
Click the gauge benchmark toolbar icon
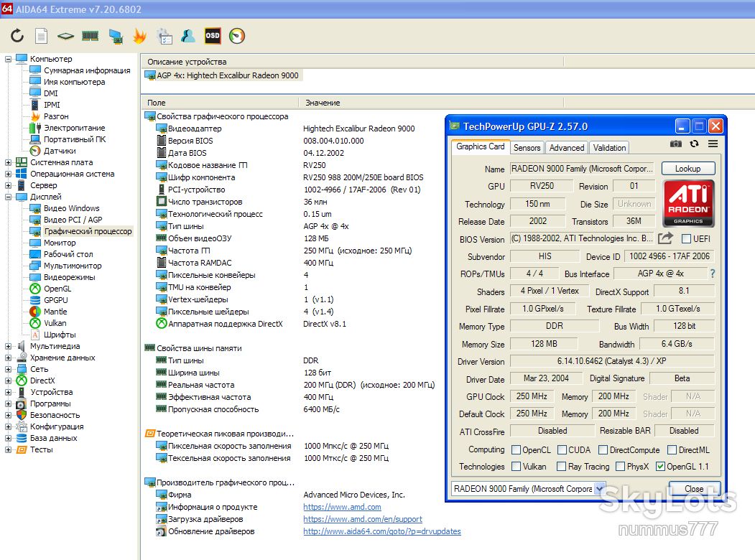pyautogui.click(x=237, y=36)
